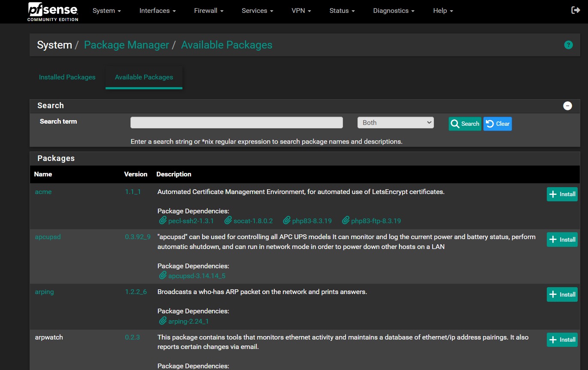Click the paperclip icon beside pecl-ssh2-1.3.1
This screenshot has height=370, width=588.
click(163, 221)
